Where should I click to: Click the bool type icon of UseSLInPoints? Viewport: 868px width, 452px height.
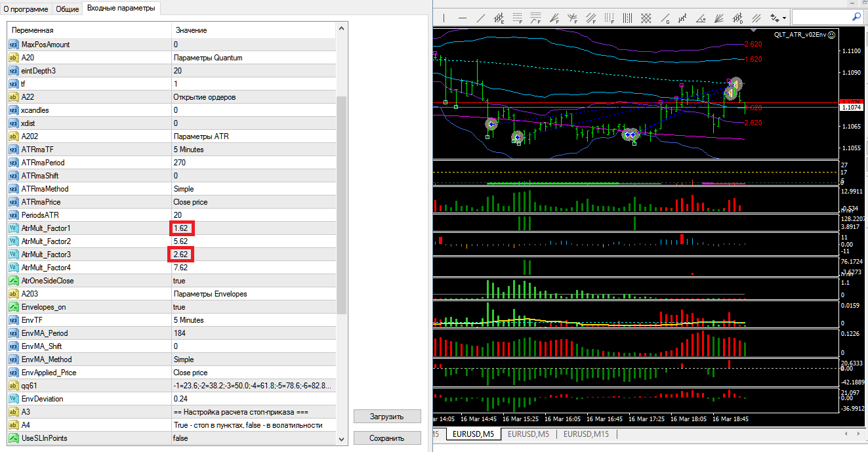coord(13,438)
